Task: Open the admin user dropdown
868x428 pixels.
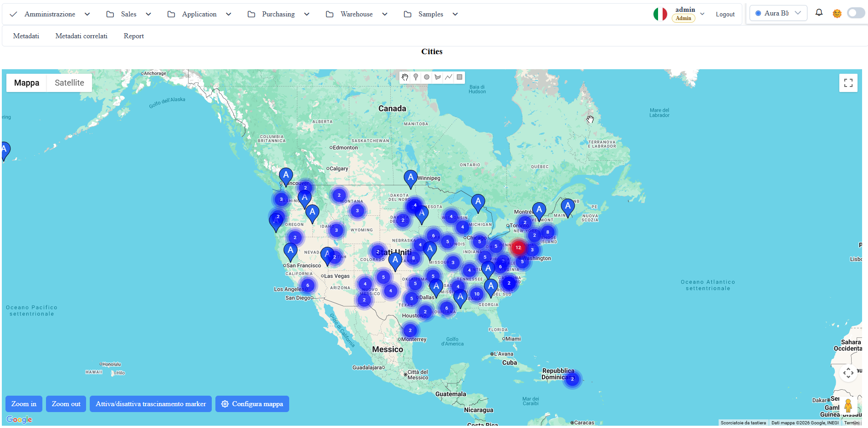Action: [x=702, y=14]
